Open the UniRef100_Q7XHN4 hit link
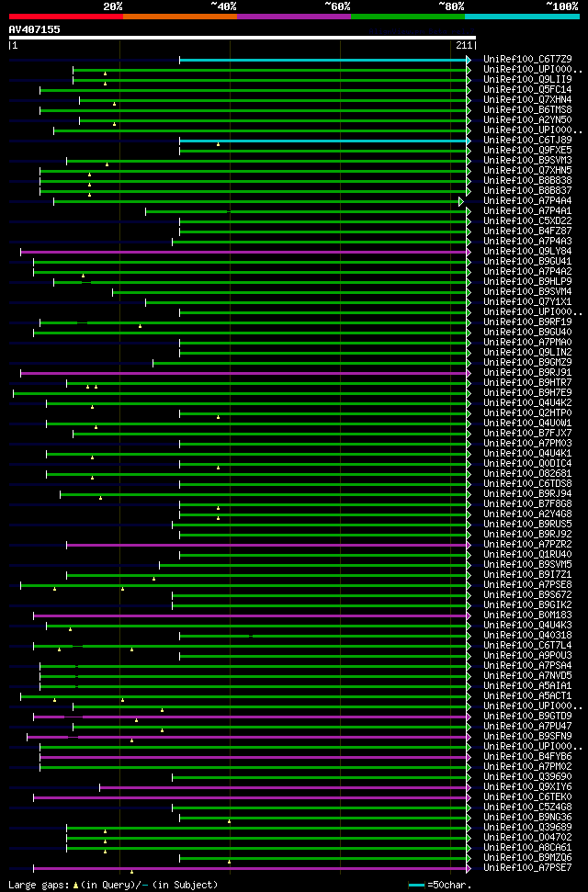This screenshot has width=588, height=892. pyautogui.click(x=527, y=99)
